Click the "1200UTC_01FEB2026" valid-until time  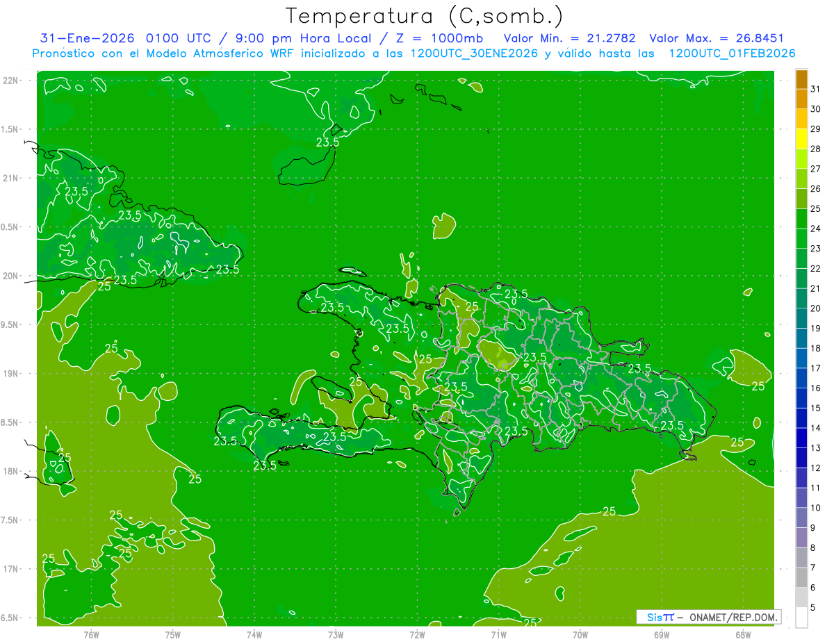pos(732,53)
